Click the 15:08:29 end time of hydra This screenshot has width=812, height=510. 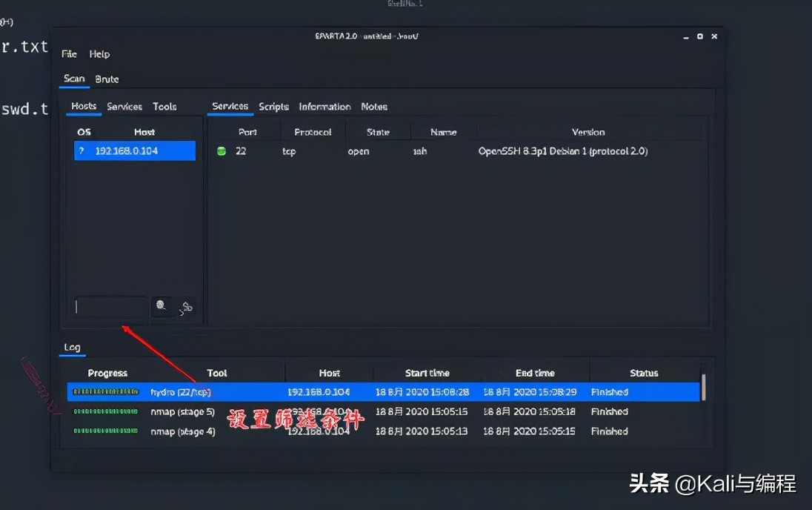point(530,392)
